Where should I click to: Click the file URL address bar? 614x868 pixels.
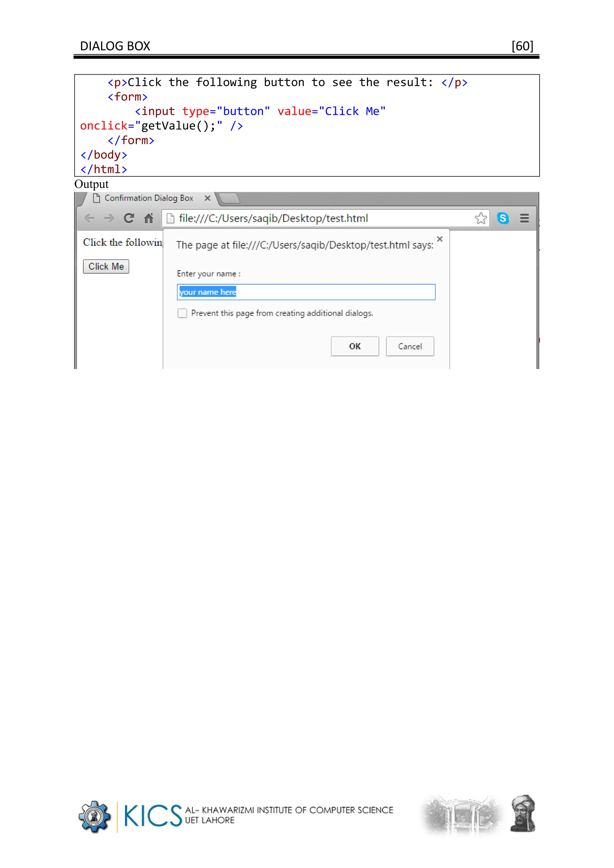[x=321, y=218]
